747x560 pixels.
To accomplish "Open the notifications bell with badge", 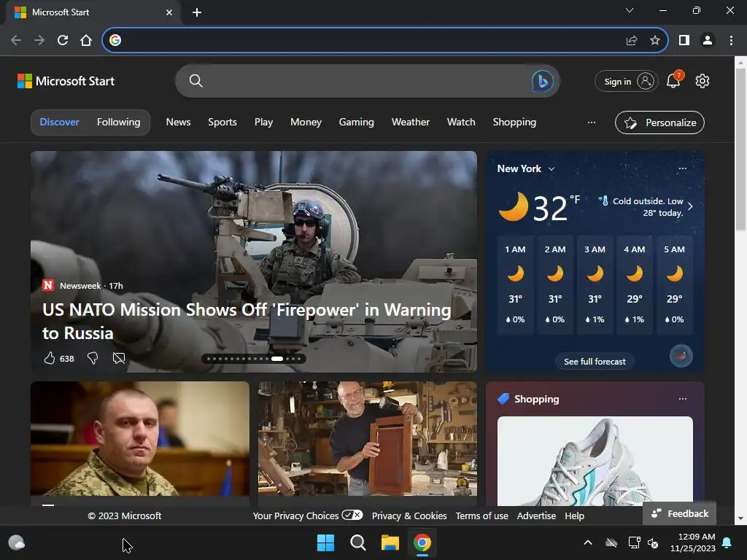I will (673, 80).
